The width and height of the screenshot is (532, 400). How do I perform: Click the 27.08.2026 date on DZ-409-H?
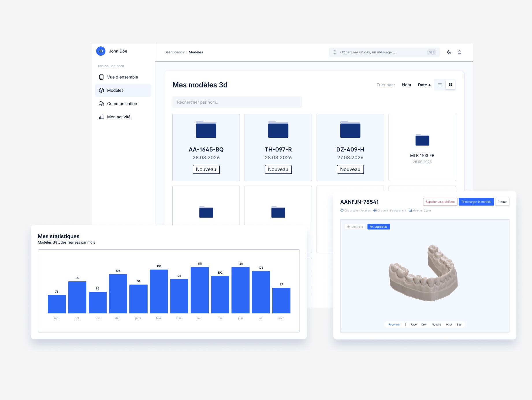point(350,158)
